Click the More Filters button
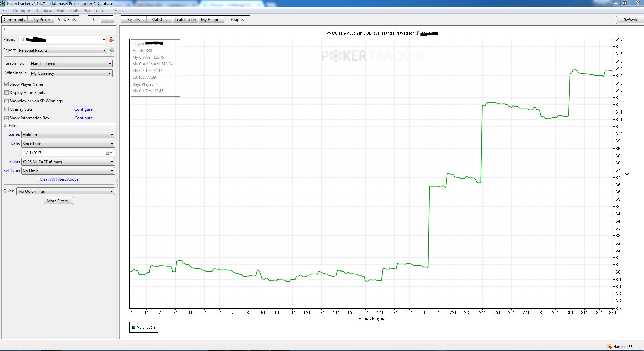Viewport: 644px width, 351px height. point(59,201)
